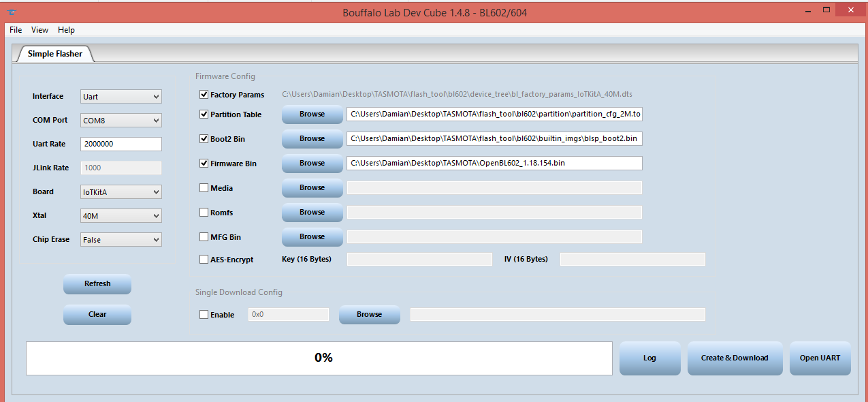
Task: Click the Refresh button
Action: [97, 284]
